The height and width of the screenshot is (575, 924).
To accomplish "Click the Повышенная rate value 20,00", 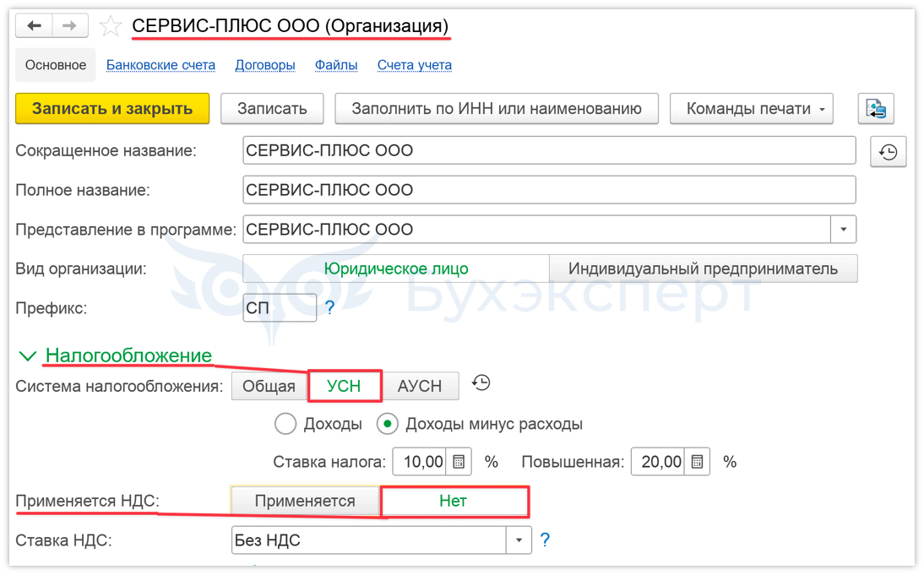I will pos(659,461).
